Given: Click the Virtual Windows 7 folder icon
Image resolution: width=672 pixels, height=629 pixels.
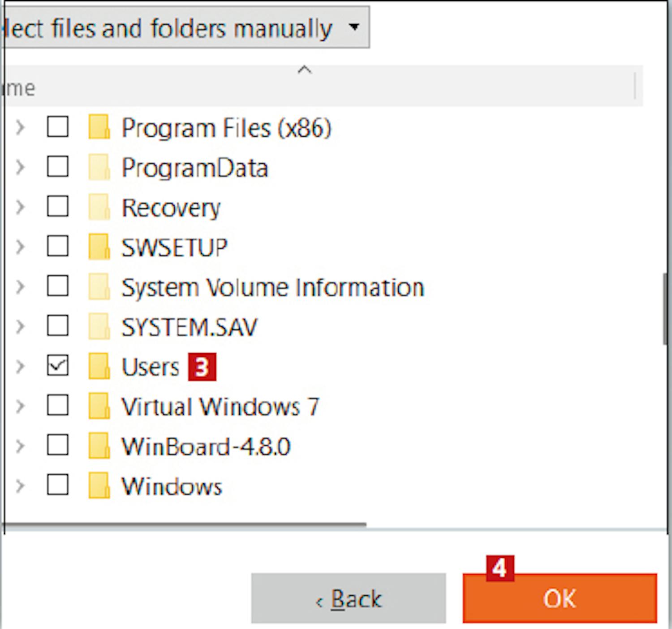Looking at the screenshot, I should coord(99,406).
